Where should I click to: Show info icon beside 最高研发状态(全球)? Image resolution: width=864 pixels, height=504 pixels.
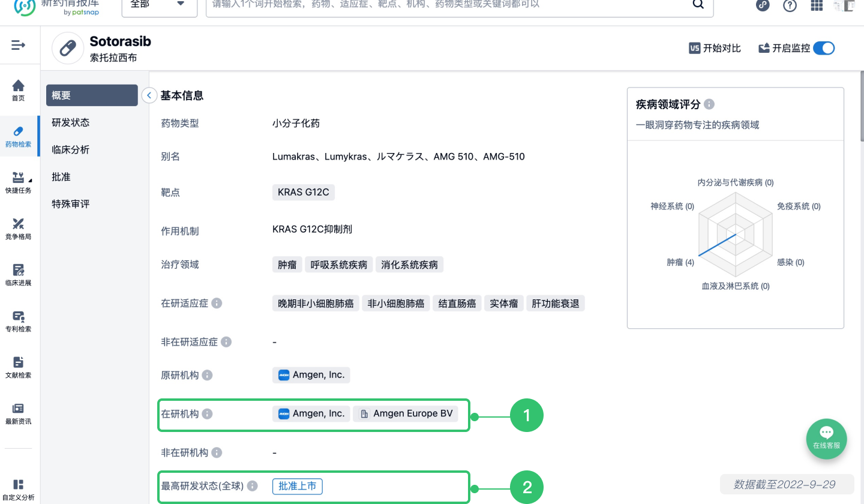pos(253,486)
